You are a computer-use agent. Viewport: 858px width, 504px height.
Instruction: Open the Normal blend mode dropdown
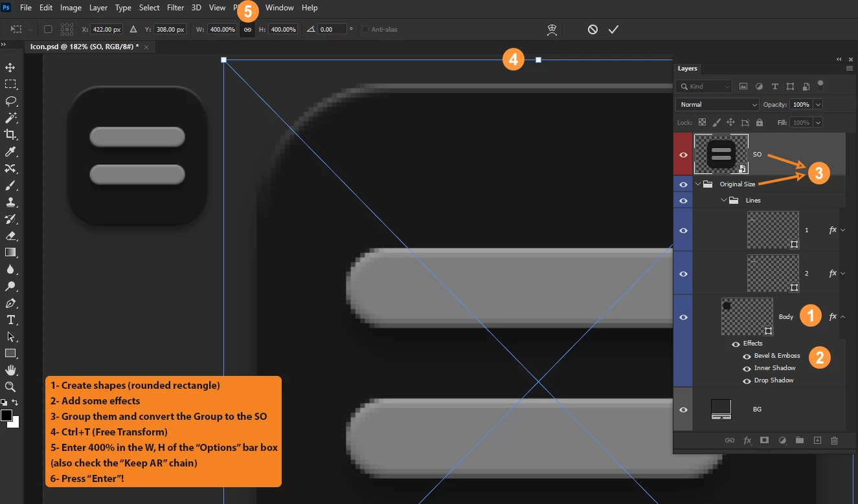[x=717, y=104]
